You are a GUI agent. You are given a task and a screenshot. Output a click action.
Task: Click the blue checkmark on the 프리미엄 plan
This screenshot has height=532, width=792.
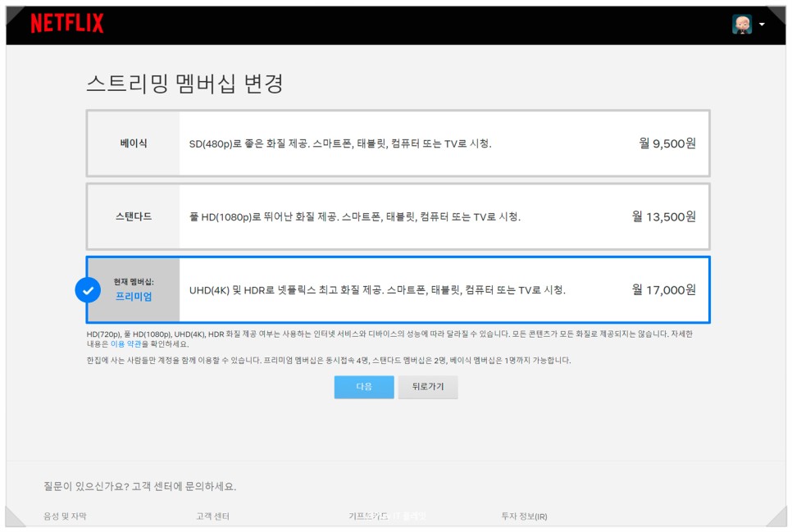click(x=88, y=290)
